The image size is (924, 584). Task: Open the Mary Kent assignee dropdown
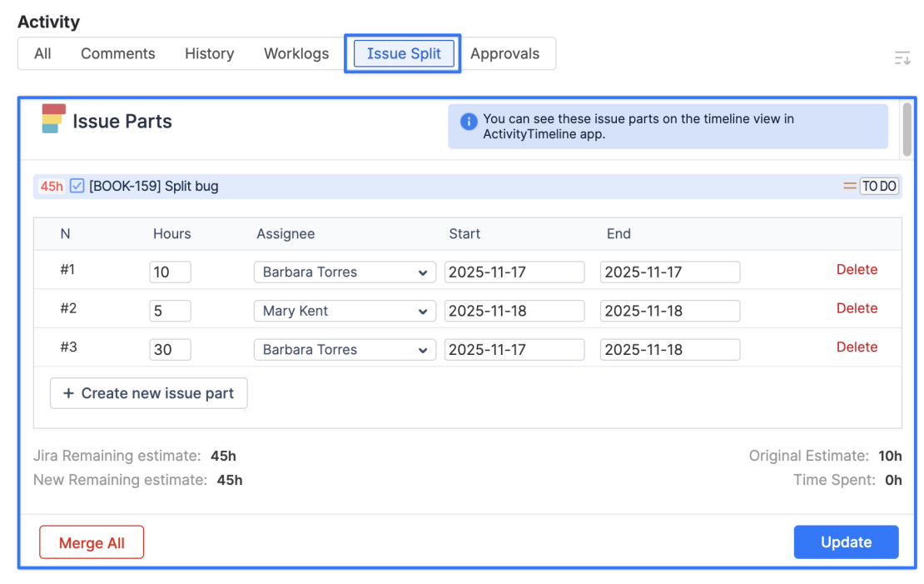[x=345, y=311]
